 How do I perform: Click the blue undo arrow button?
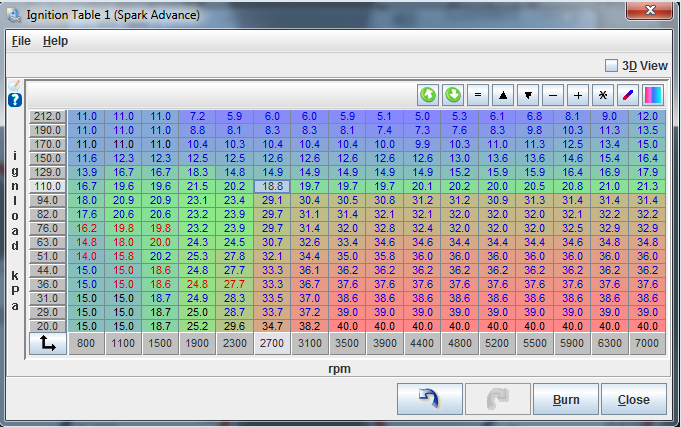tap(429, 399)
